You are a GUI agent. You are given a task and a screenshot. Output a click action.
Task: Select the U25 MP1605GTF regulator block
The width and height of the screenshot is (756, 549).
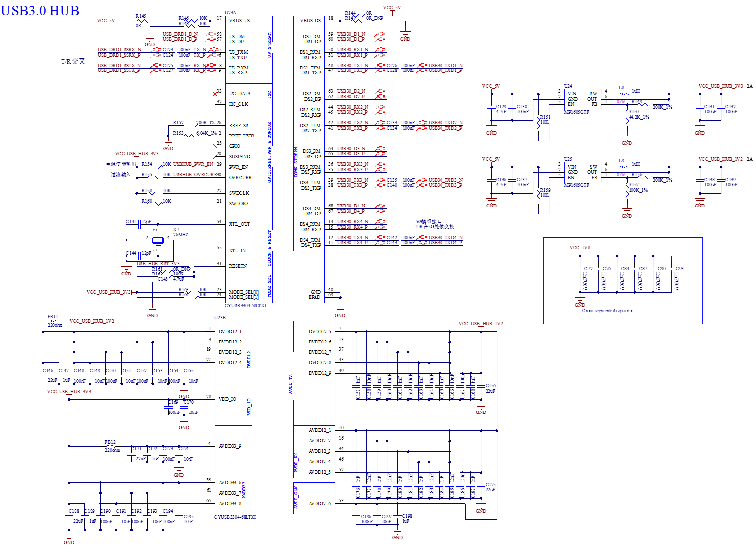point(582,172)
